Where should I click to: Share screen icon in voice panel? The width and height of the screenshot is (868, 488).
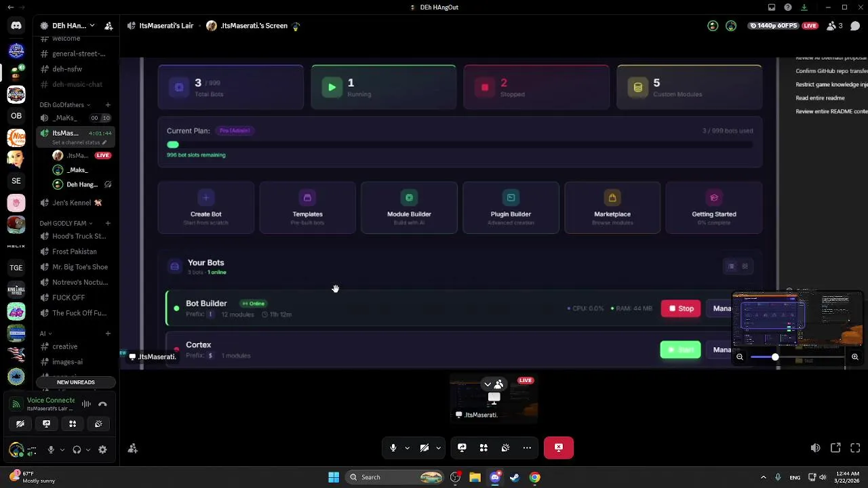46,424
